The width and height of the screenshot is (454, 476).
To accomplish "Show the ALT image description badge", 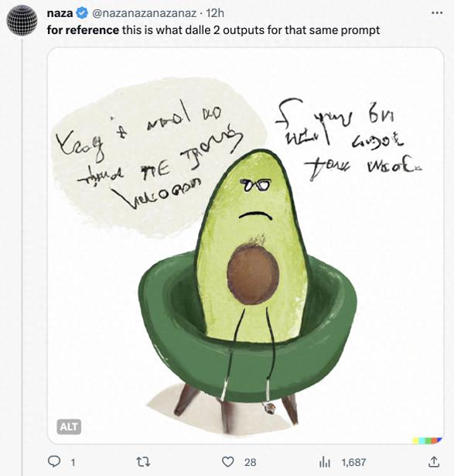I will pyautogui.click(x=69, y=426).
